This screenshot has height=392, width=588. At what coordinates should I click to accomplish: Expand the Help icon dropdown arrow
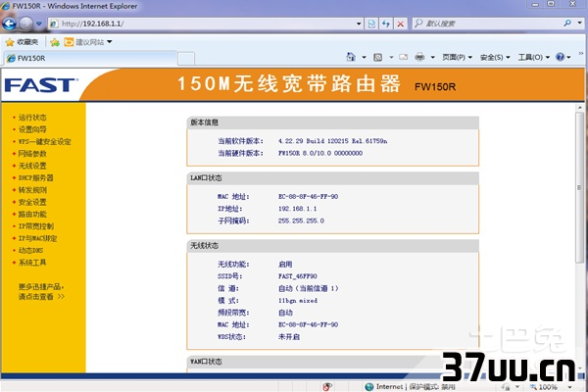tap(568, 58)
